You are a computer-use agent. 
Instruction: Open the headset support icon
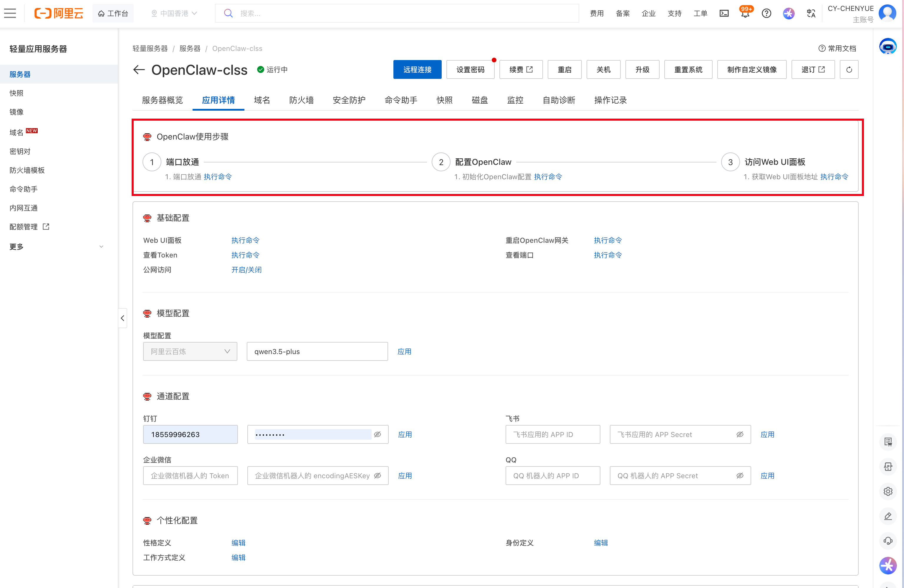[888, 541]
